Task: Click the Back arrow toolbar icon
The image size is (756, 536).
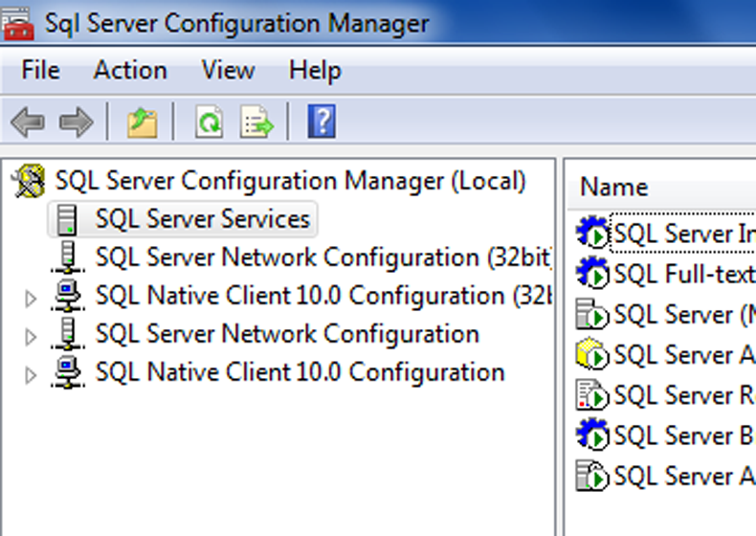Action: tap(28, 123)
